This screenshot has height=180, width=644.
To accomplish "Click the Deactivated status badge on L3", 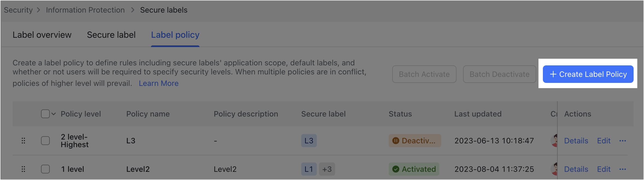I will coord(415,141).
